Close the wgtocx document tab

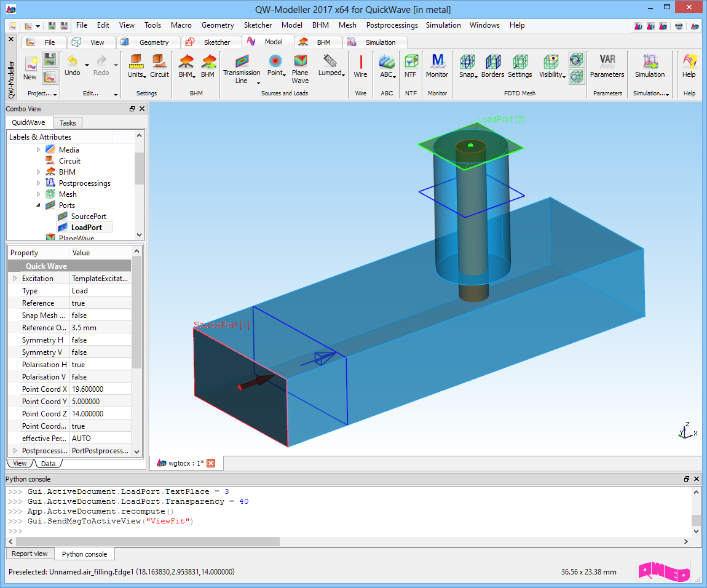point(211,463)
